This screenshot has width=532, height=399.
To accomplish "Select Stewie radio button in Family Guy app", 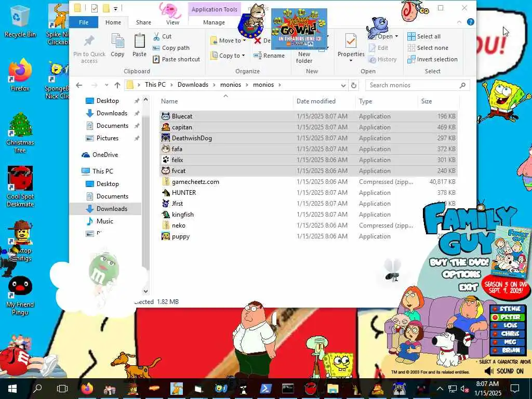I will click(495, 309).
